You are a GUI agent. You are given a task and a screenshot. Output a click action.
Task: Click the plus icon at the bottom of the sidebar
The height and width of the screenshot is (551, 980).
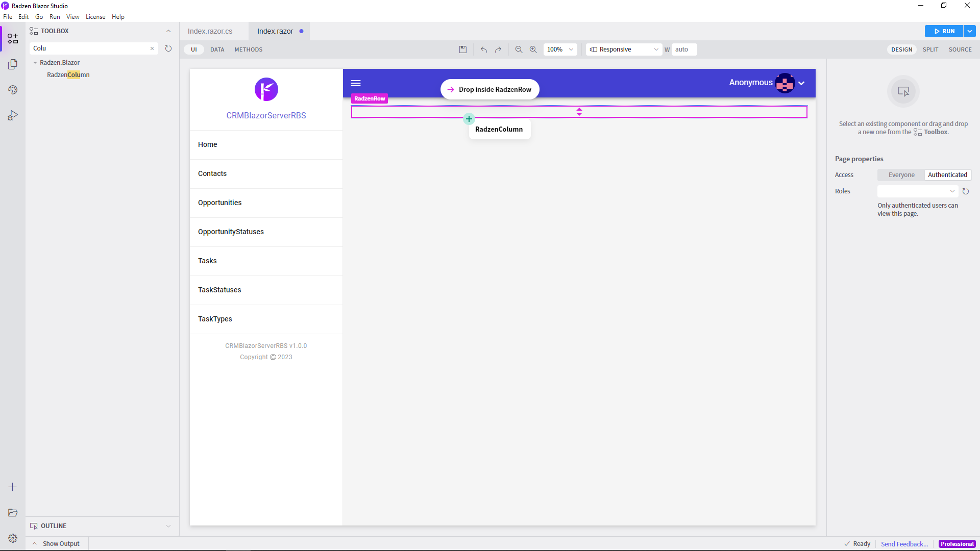pyautogui.click(x=13, y=487)
